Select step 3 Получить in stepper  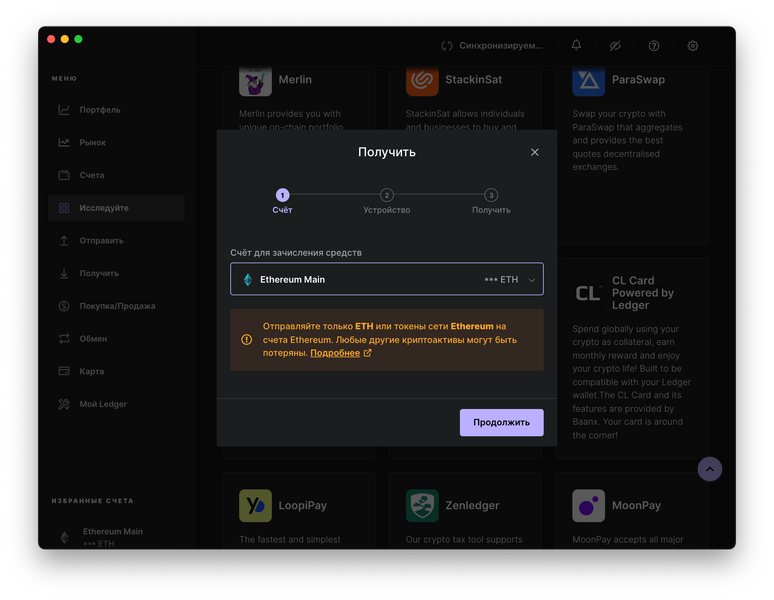coord(491,201)
